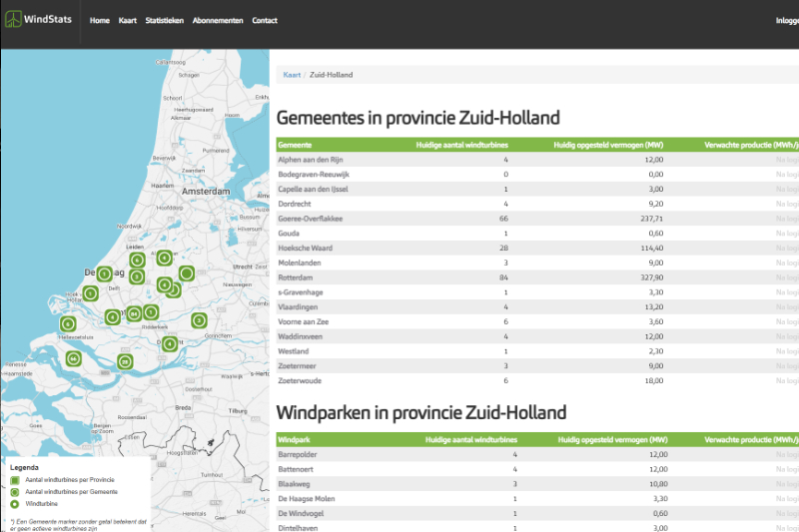The height and width of the screenshot is (532, 799).
Task: Select 'Hoeksche Waard' in the table
Action: click(x=306, y=249)
